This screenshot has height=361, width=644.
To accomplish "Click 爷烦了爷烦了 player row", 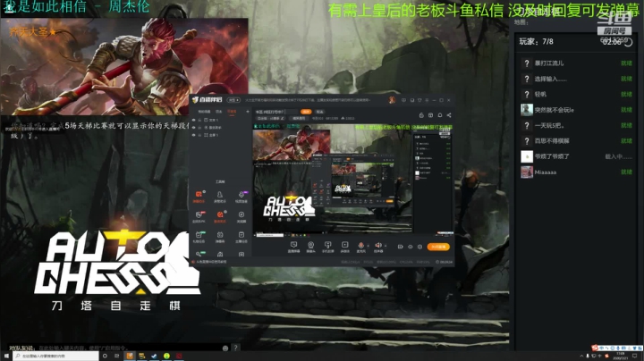I will [x=576, y=156].
